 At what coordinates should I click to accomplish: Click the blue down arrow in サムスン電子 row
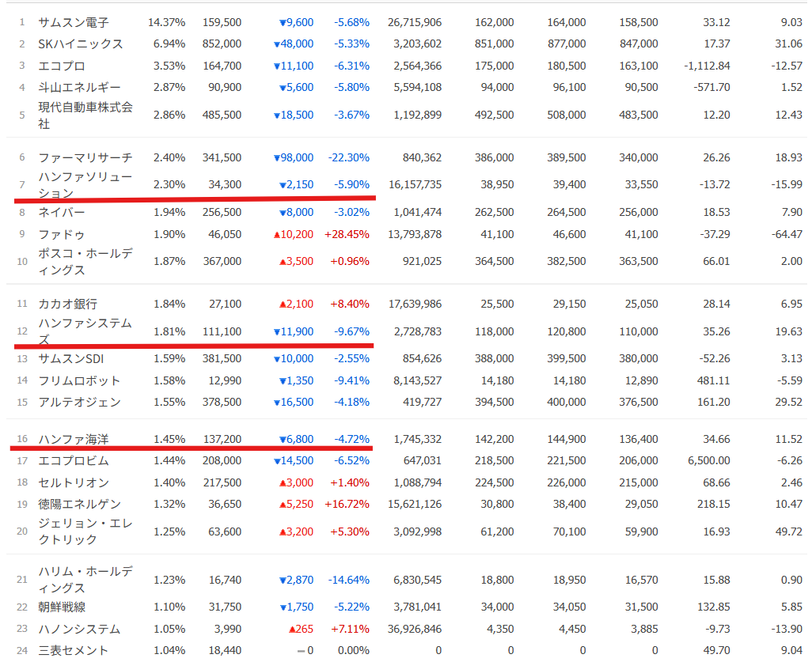click(281, 23)
